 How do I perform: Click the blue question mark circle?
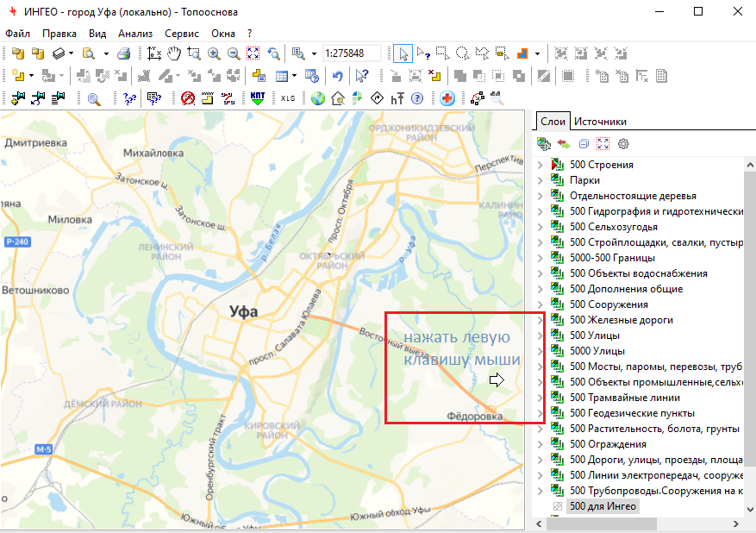click(x=417, y=98)
